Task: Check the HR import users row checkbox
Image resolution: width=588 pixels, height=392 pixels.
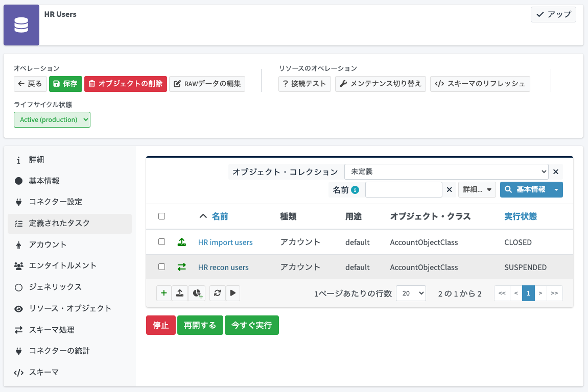Action: tap(161, 242)
